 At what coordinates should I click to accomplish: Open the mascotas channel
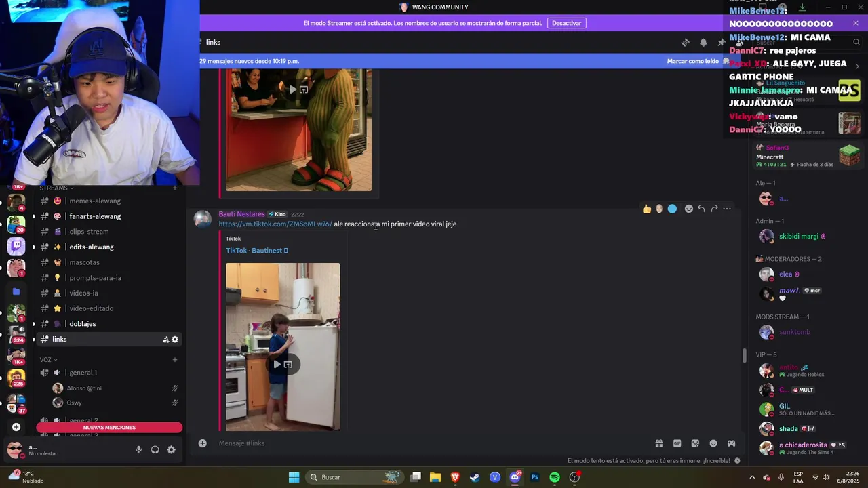point(109,262)
